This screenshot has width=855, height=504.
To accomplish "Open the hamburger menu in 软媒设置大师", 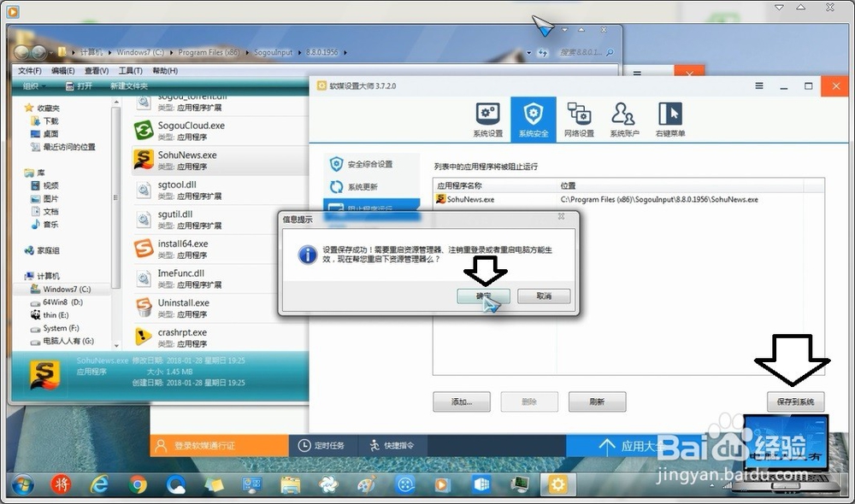I will click(x=758, y=85).
